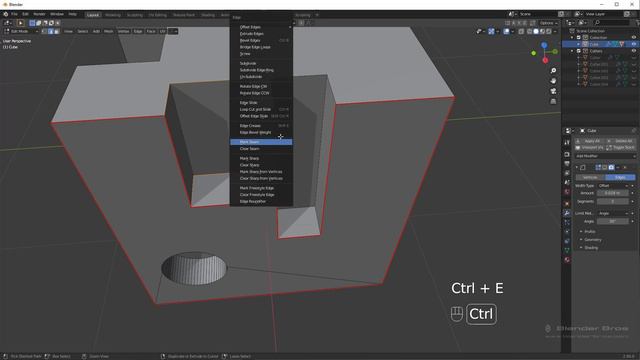Toggle X-ray mode icon

pos(522,31)
